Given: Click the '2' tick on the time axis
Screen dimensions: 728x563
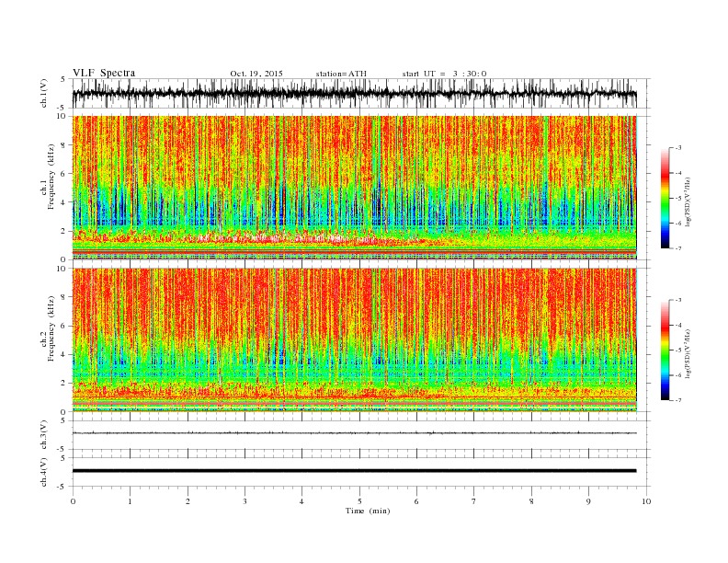Looking at the screenshot, I should click(x=188, y=501).
